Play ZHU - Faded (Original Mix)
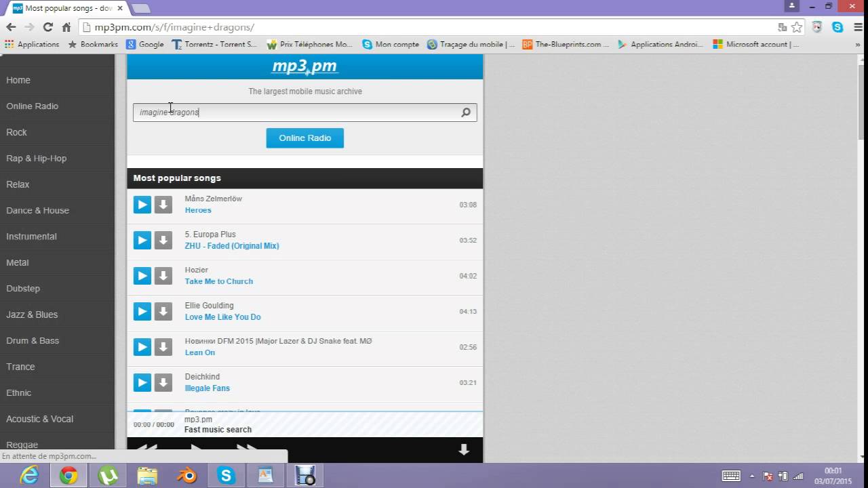The image size is (868, 488). pyautogui.click(x=142, y=240)
